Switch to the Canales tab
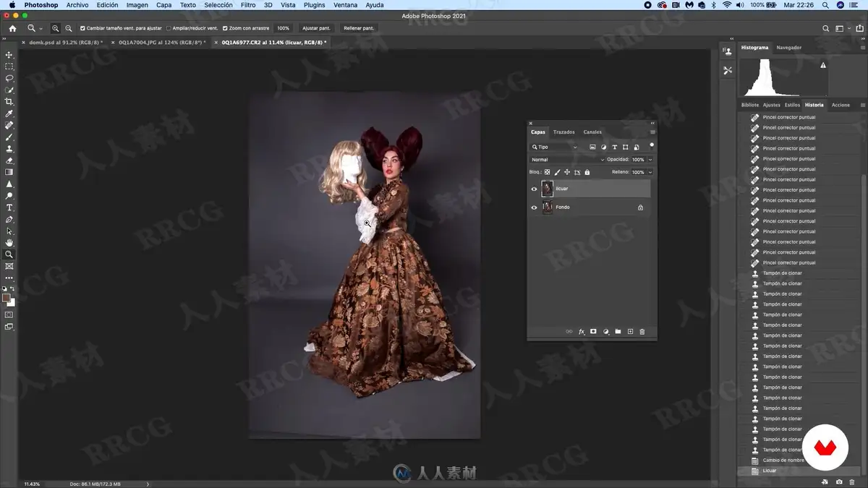Screen dimensions: 868x488 [x=592, y=132]
